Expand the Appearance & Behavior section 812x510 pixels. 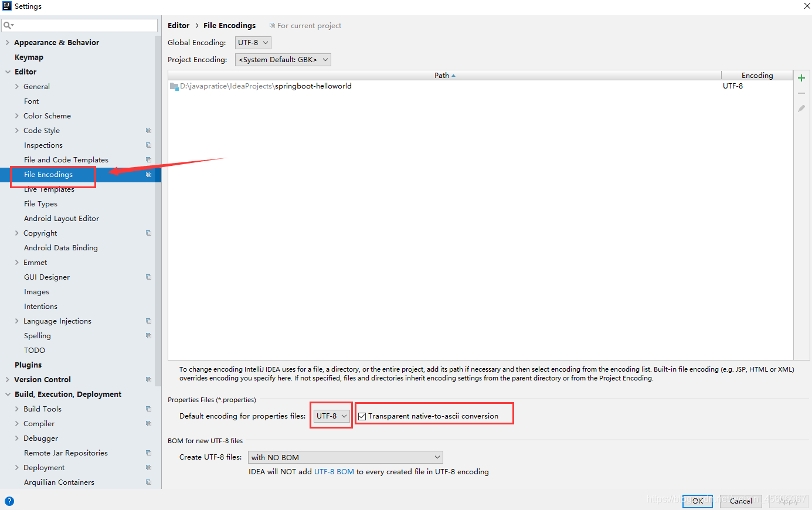(7, 43)
